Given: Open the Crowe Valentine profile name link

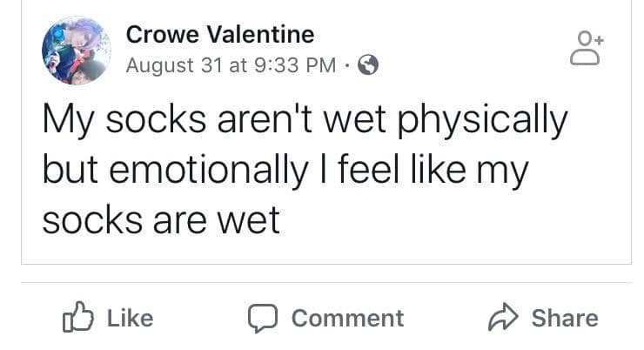Looking at the screenshot, I should (219, 35).
